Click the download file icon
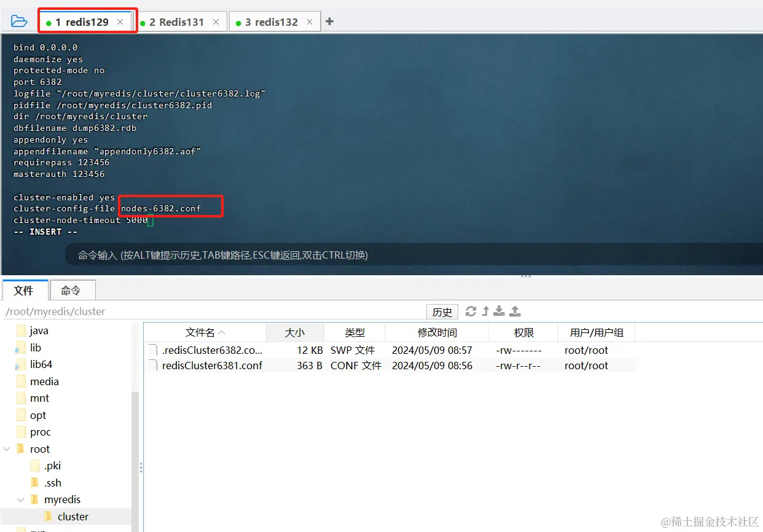This screenshot has width=763, height=532. [x=499, y=311]
